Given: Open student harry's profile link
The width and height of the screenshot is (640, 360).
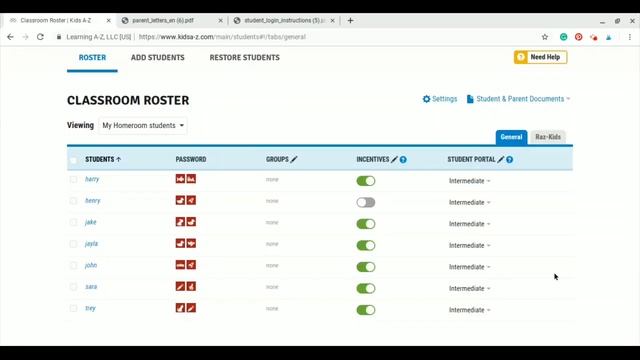Looking at the screenshot, I should point(92,179).
